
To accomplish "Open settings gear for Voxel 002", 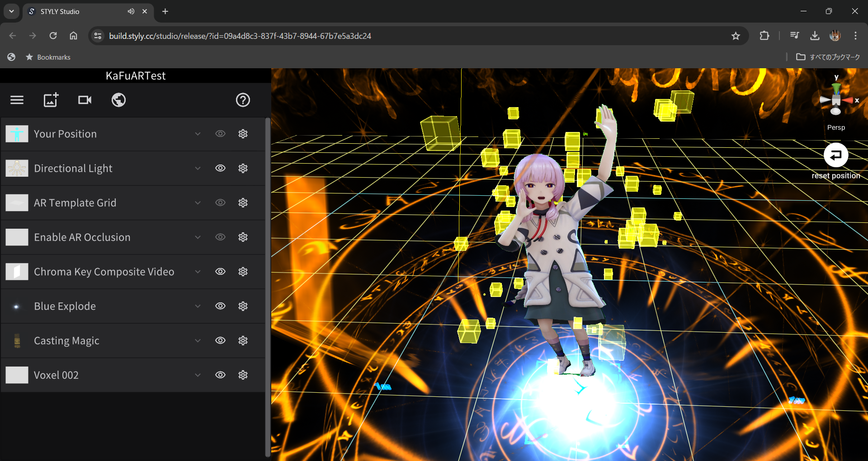I will pos(243,375).
